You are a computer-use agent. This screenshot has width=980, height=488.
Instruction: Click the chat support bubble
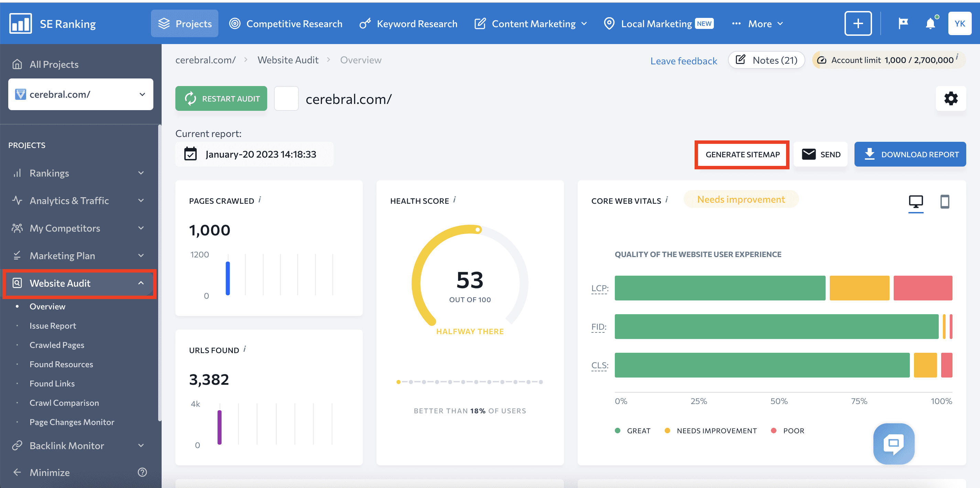click(893, 447)
